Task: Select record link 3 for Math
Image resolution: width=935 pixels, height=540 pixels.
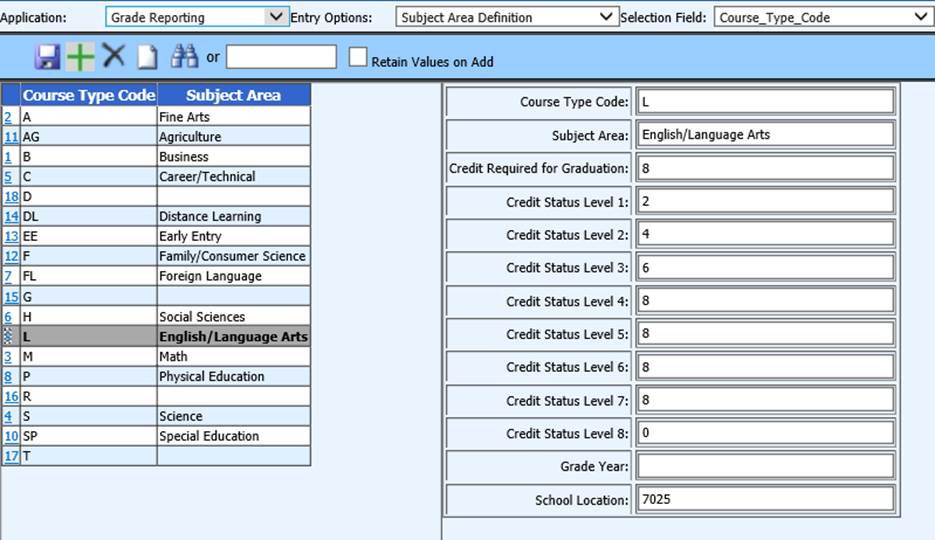Action: (x=8, y=357)
